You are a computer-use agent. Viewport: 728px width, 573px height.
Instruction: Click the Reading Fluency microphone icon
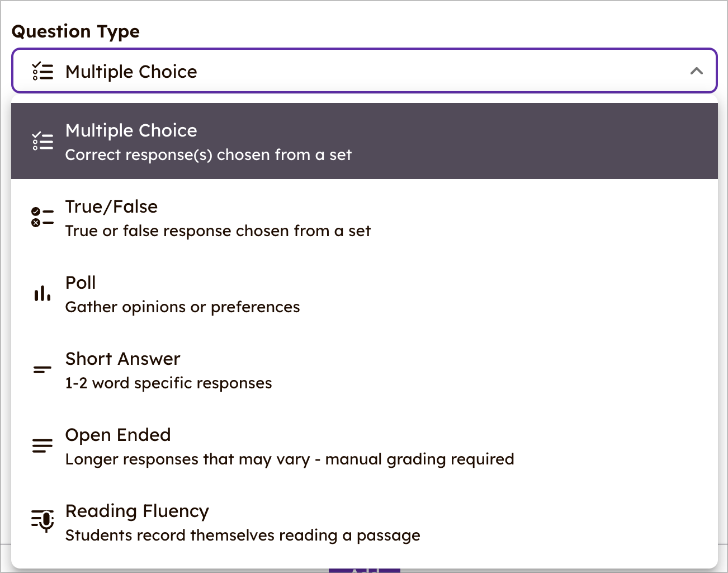point(42,520)
